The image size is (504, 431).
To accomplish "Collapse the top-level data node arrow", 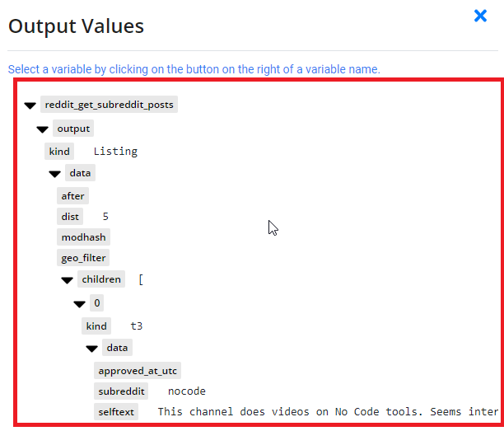I will pyautogui.click(x=54, y=174).
